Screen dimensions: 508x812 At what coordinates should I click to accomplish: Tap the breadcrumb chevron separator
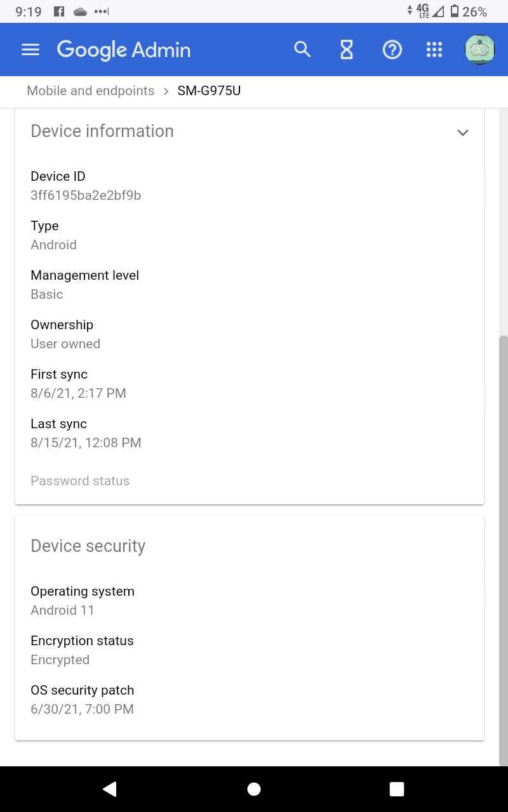point(166,91)
